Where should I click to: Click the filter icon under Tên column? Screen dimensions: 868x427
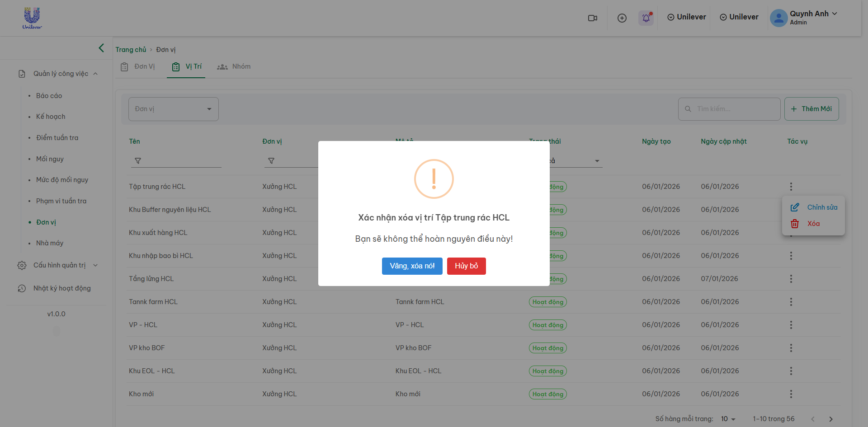[138, 161]
